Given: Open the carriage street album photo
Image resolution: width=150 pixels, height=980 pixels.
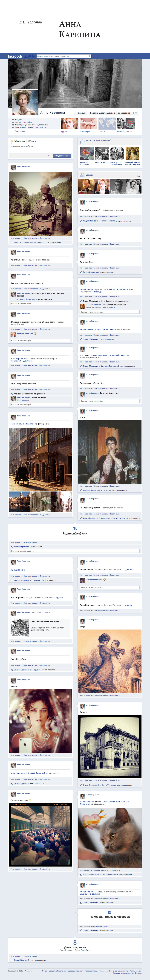Looking at the screenshot, I should tap(40, 459).
